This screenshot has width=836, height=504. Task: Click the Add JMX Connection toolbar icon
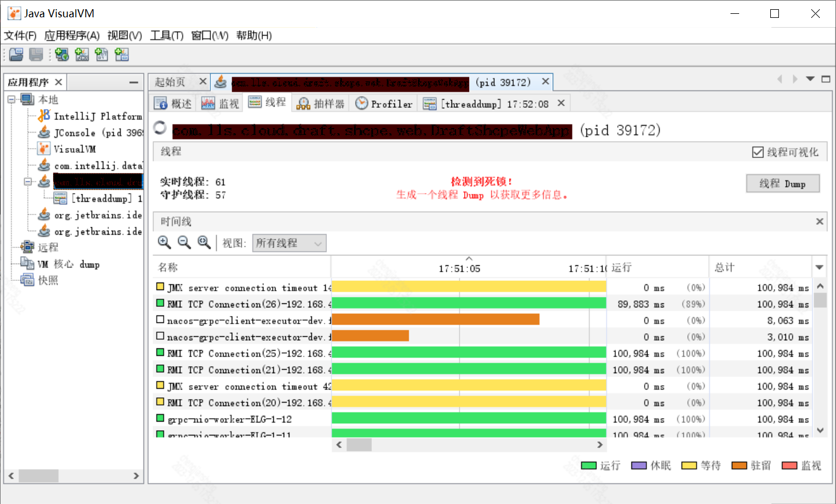click(x=82, y=55)
